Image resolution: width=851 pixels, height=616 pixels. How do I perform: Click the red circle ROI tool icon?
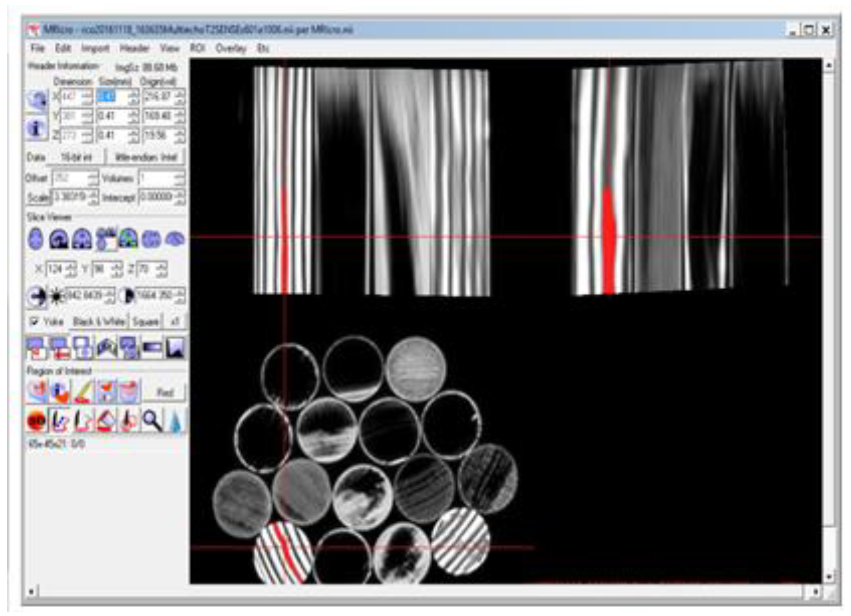(36, 421)
